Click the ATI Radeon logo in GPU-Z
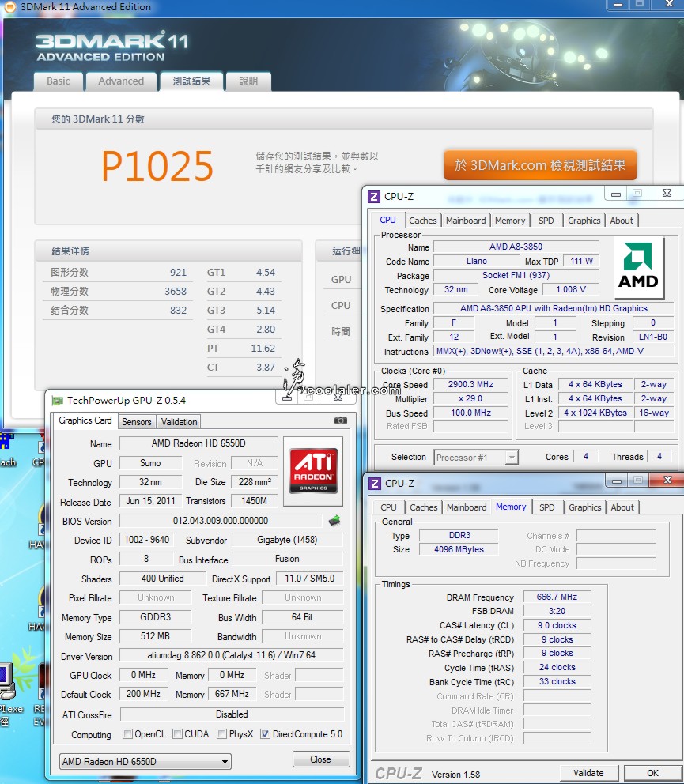The width and height of the screenshot is (684, 784). [x=313, y=471]
